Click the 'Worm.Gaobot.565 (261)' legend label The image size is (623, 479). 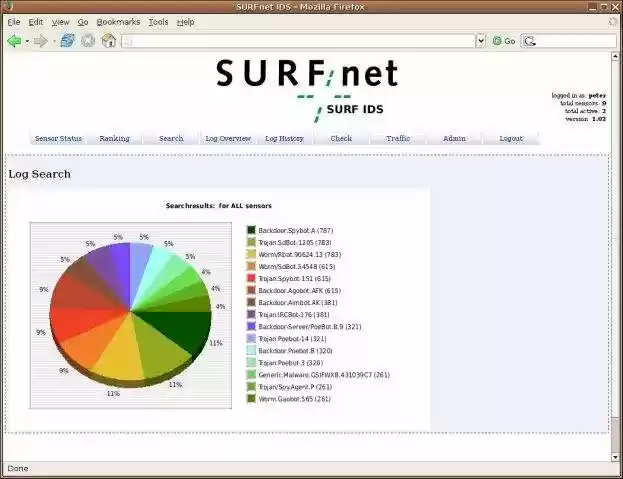294,399
